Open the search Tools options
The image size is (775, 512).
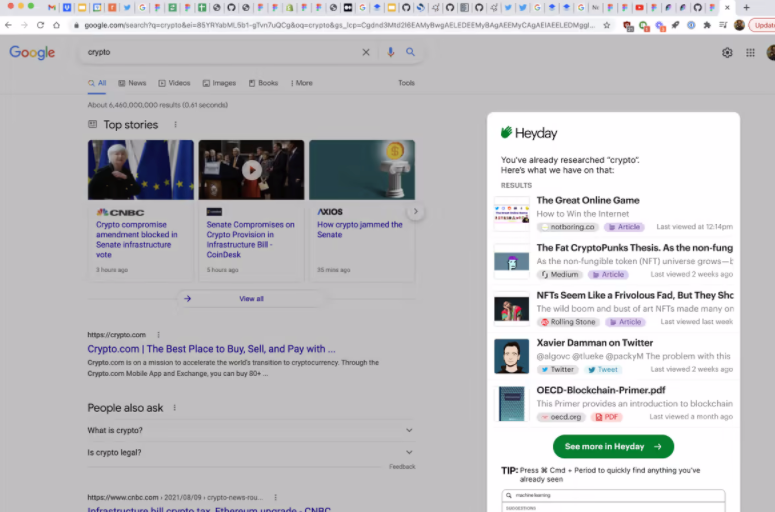pos(406,83)
